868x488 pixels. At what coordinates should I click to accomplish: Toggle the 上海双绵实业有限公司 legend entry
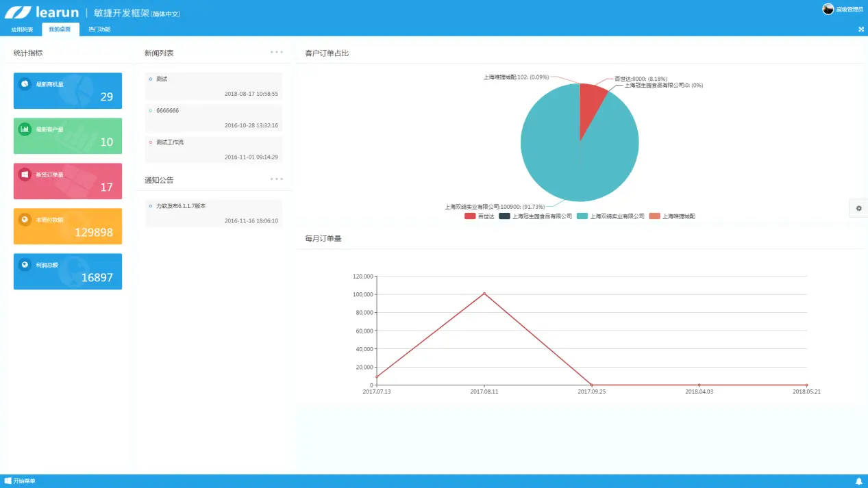[610, 216]
